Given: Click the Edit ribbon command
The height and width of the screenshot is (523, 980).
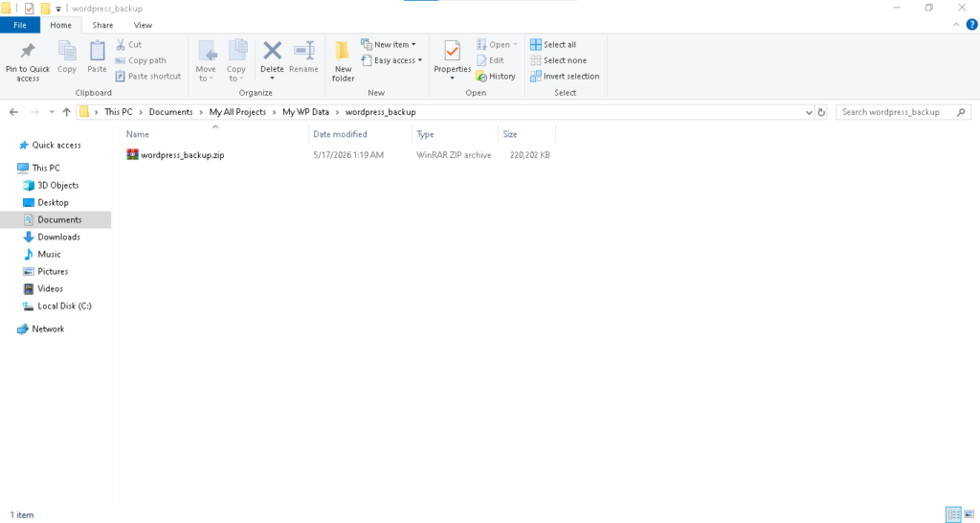Looking at the screenshot, I should 490,60.
